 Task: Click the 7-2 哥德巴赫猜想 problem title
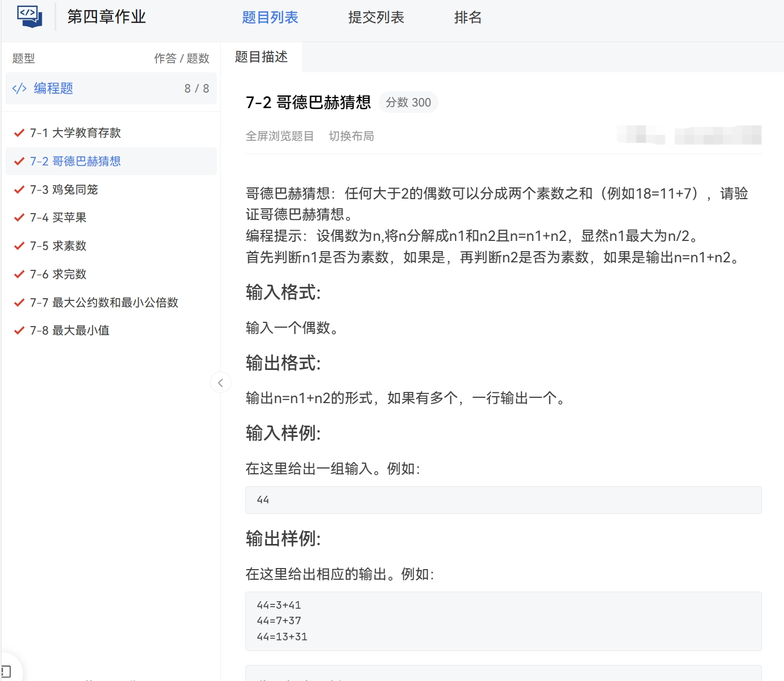coord(308,102)
